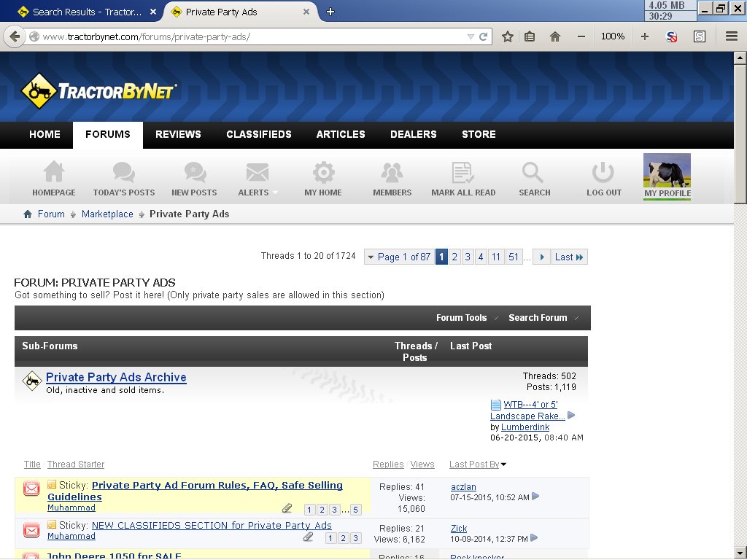This screenshot has width=747, height=560.
Task: Toggle Last Post By sort direction arrow
Action: pos(503,464)
